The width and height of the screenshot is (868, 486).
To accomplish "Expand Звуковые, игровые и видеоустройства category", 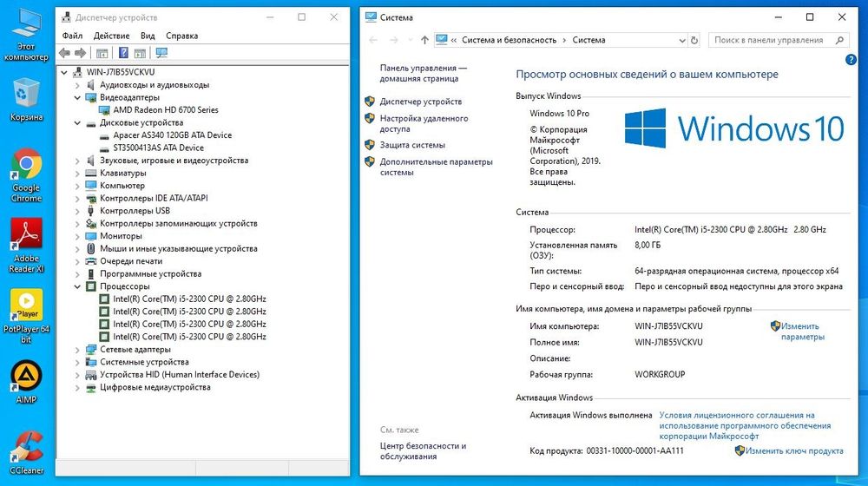I will pyautogui.click(x=77, y=161).
